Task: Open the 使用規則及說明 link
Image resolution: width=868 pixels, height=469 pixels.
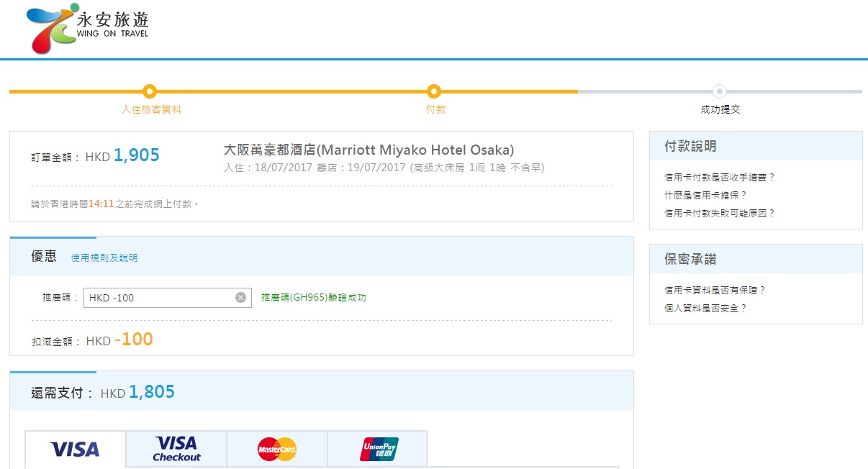Action: pos(104,258)
